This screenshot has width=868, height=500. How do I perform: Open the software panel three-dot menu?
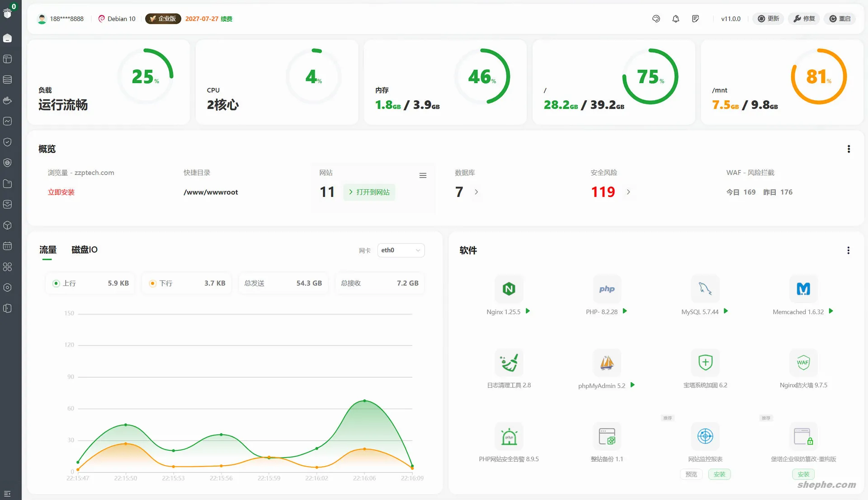point(848,250)
